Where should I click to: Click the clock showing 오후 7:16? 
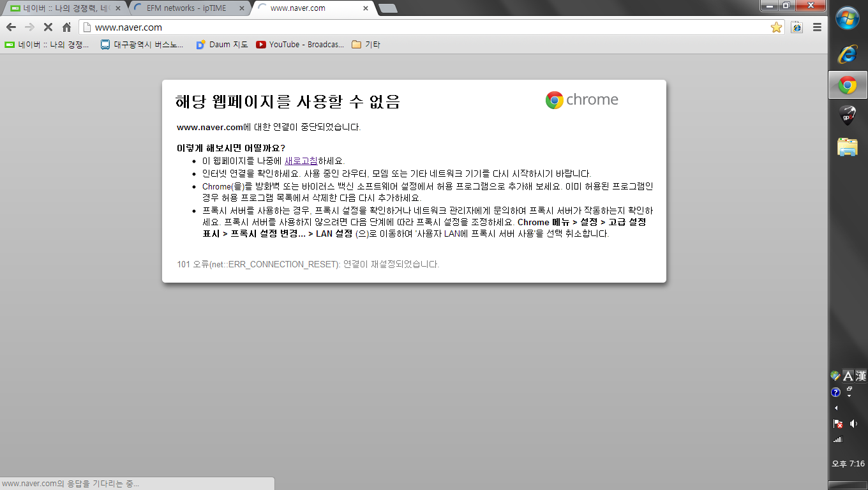848,464
